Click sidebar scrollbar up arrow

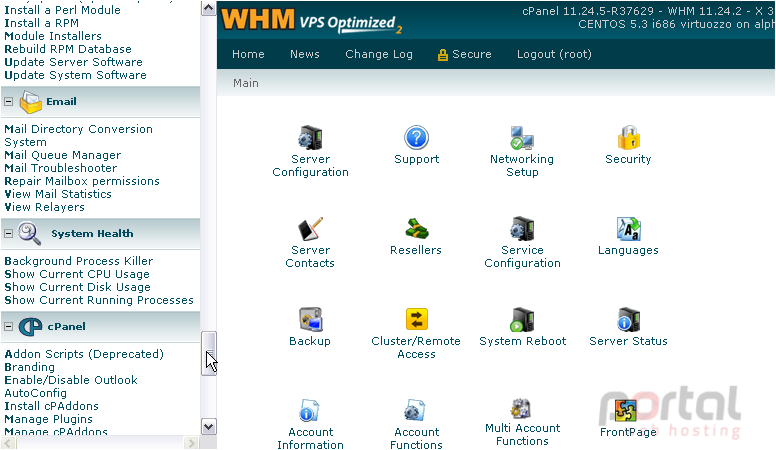(x=208, y=8)
